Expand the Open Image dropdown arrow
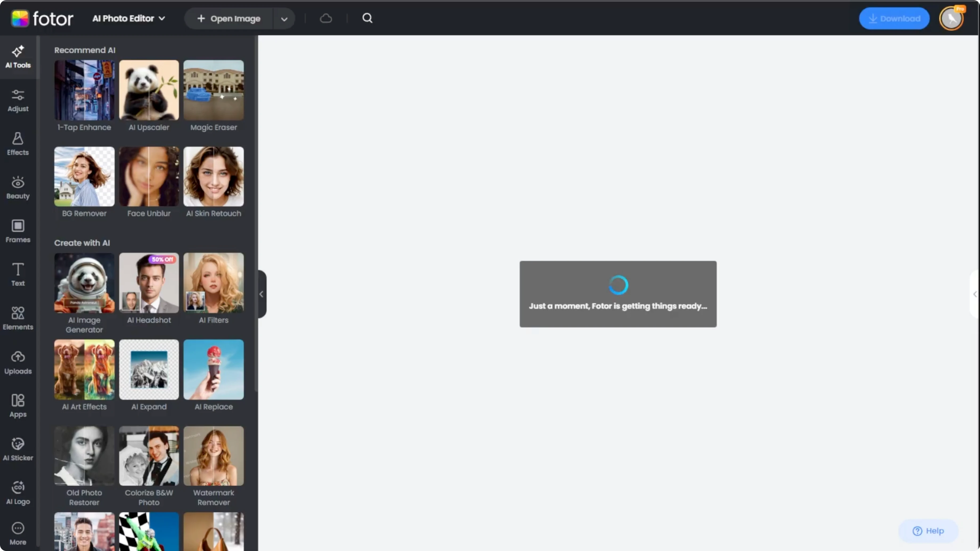This screenshot has height=551, width=980. click(x=284, y=19)
